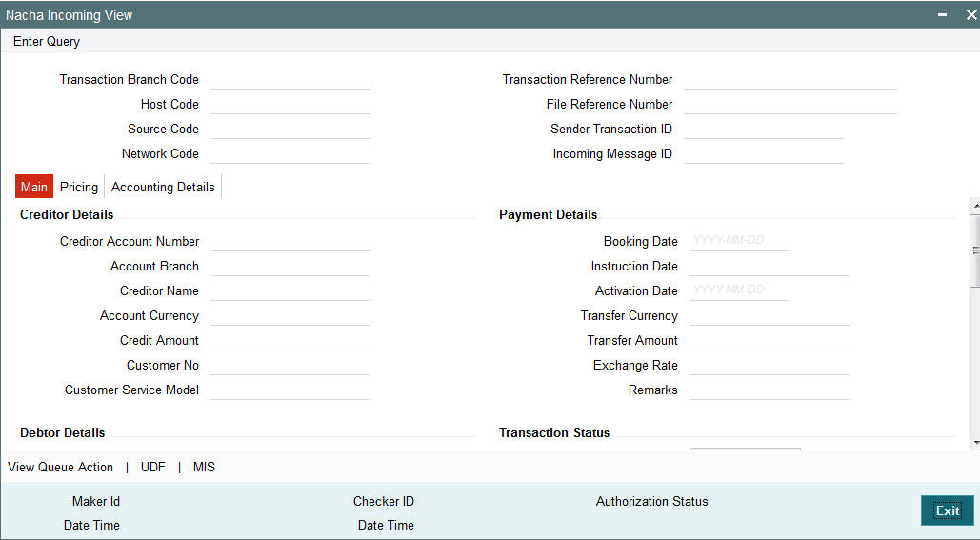Close the Nacha Incoming View window
Screen dimensions: 980x540
[971, 15]
